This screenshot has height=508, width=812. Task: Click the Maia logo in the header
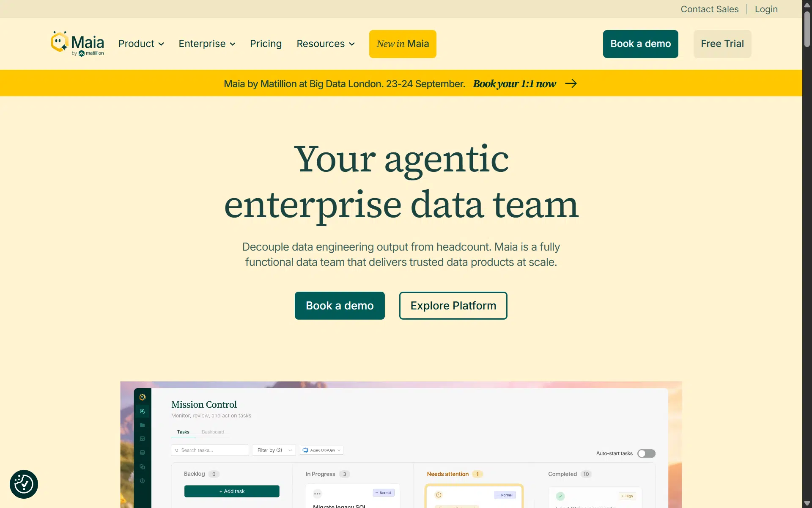(x=77, y=44)
